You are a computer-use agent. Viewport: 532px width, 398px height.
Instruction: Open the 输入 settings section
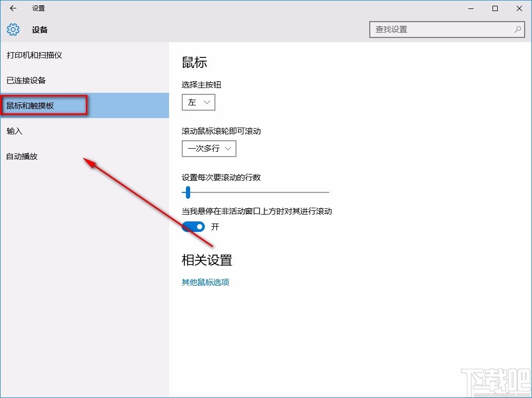pos(14,131)
